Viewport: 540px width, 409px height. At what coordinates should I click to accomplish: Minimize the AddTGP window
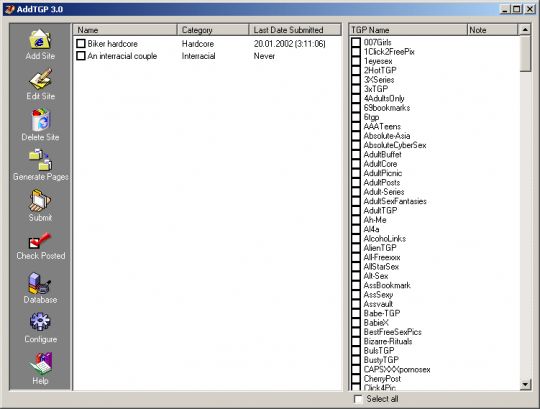[x=505, y=9]
